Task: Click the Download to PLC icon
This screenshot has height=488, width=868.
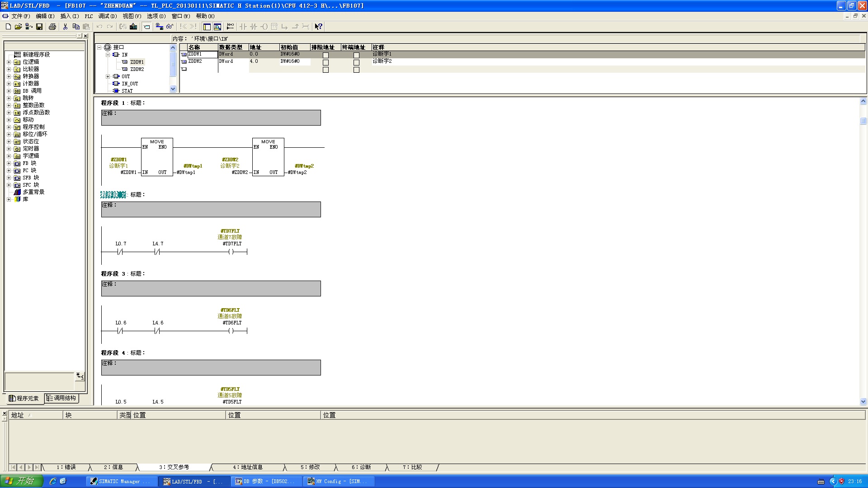Action: (x=133, y=27)
